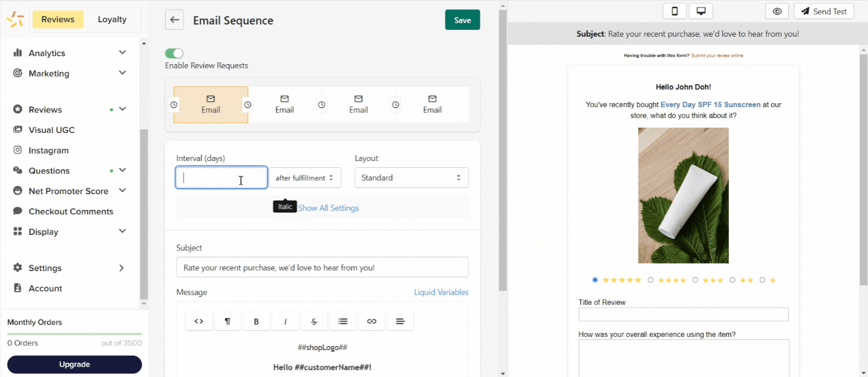Open the code view icon in editor
868x377 pixels.
pos(199,321)
